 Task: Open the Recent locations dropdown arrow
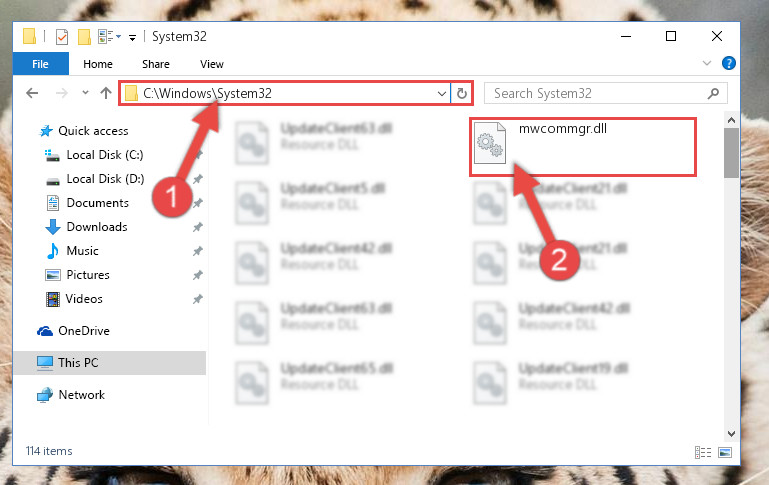point(85,92)
